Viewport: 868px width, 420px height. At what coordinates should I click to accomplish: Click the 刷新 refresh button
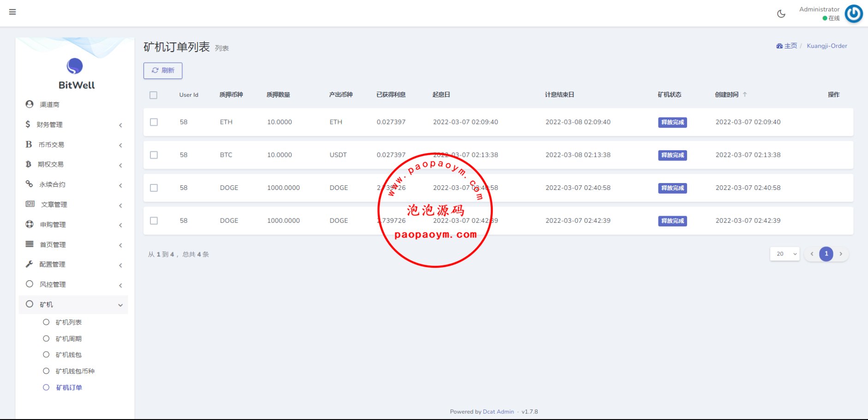163,71
